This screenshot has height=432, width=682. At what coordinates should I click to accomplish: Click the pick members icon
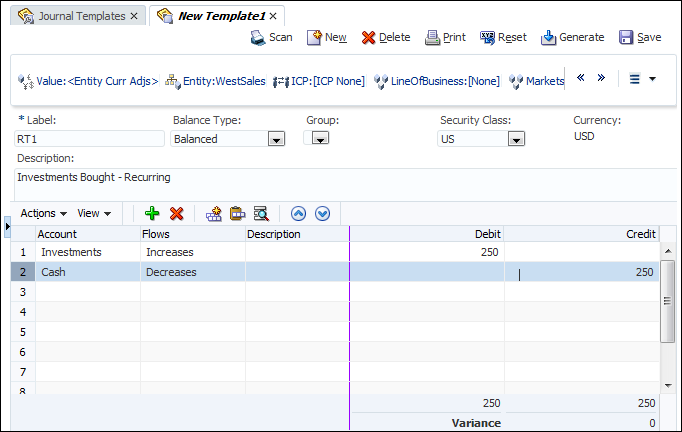pyautogui.click(x=214, y=213)
